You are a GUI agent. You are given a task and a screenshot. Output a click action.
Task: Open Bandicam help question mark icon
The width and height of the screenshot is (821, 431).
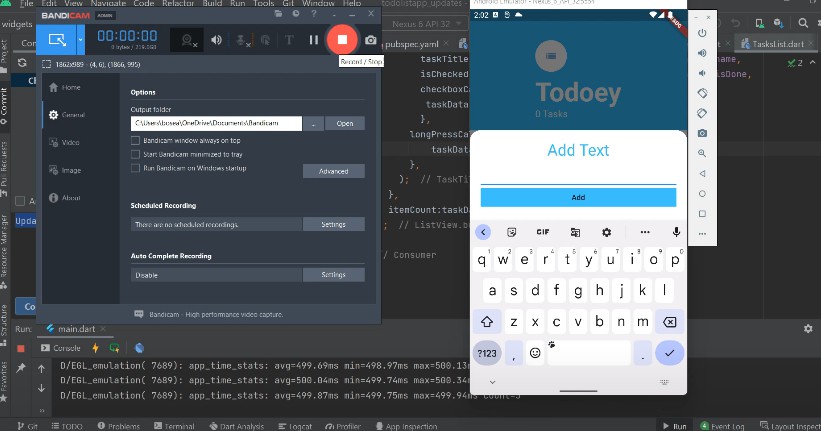pyautogui.click(x=314, y=14)
